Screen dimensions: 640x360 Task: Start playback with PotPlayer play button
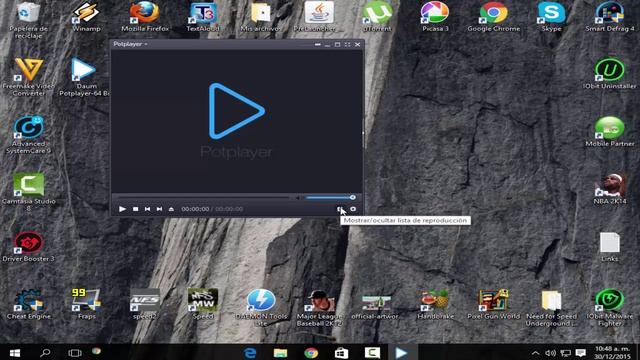[x=122, y=209]
